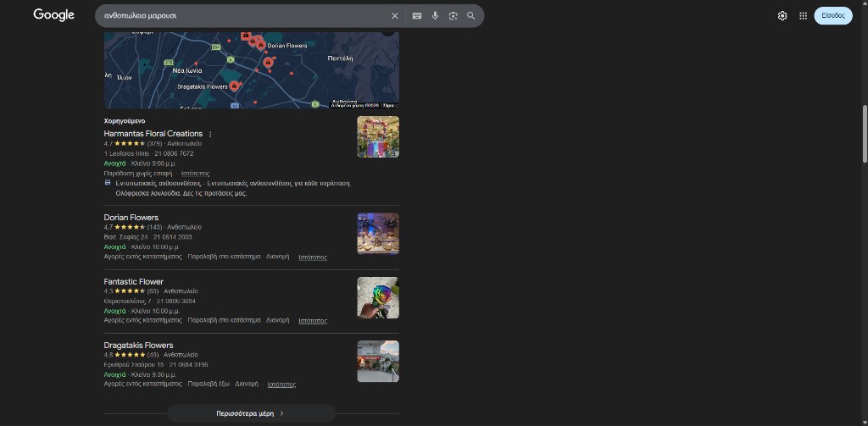The image size is (868, 426).
Task: Expand results with Περισσότερα μέρη
Action: pos(251,413)
